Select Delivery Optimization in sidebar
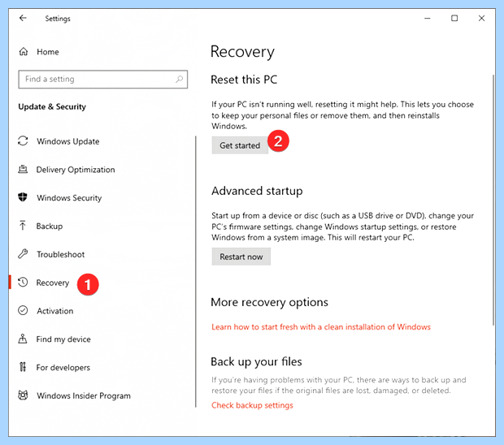This screenshot has width=504, height=445. [x=76, y=170]
